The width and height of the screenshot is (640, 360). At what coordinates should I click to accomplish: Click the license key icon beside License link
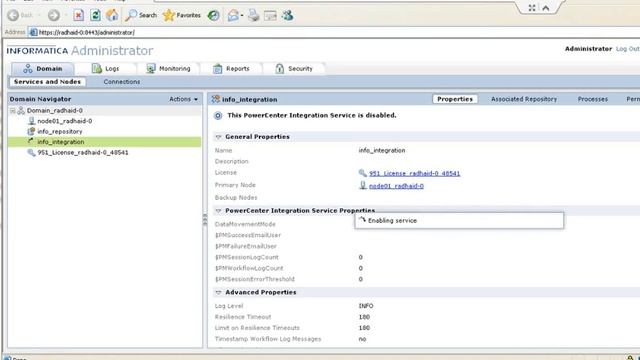click(x=362, y=173)
